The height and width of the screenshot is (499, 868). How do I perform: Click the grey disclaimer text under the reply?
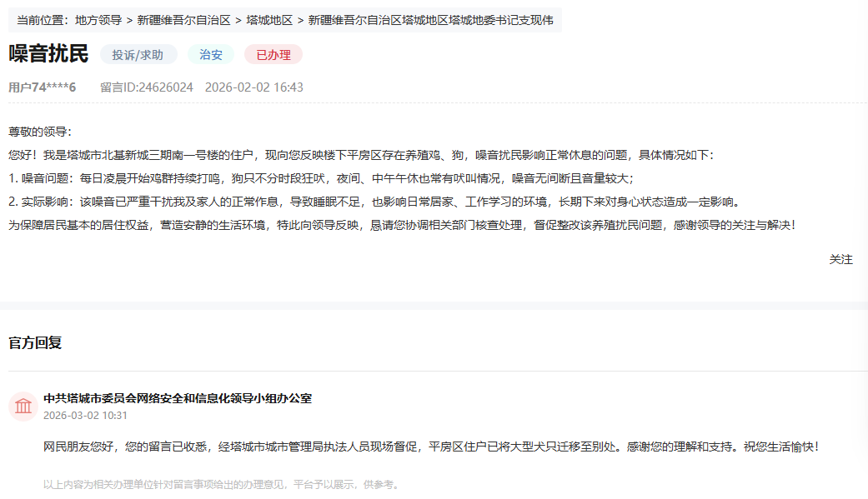point(221,484)
